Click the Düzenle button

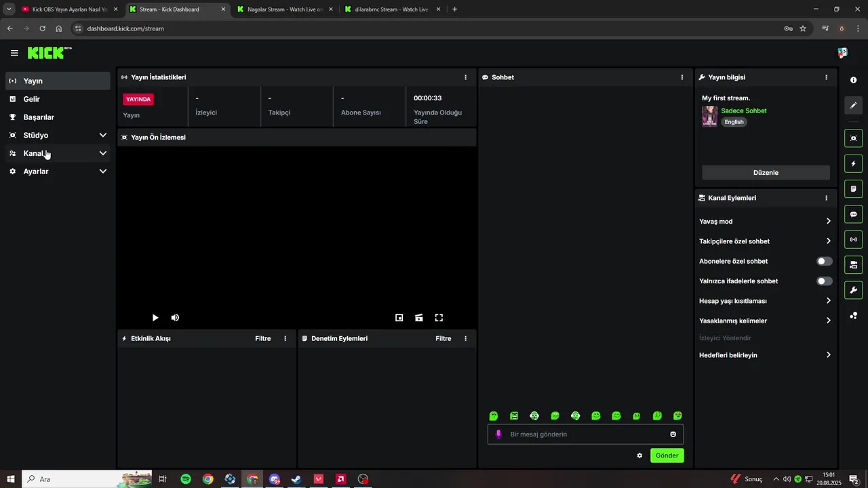(x=766, y=173)
